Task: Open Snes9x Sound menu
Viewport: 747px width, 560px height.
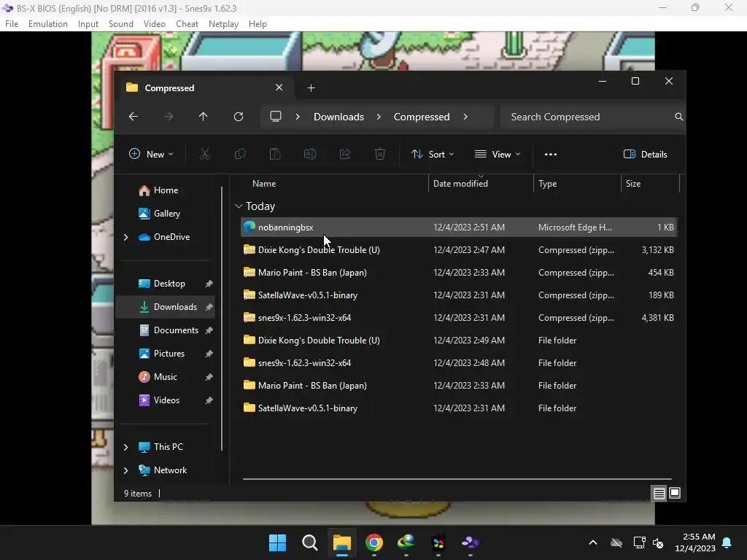Action: [120, 24]
